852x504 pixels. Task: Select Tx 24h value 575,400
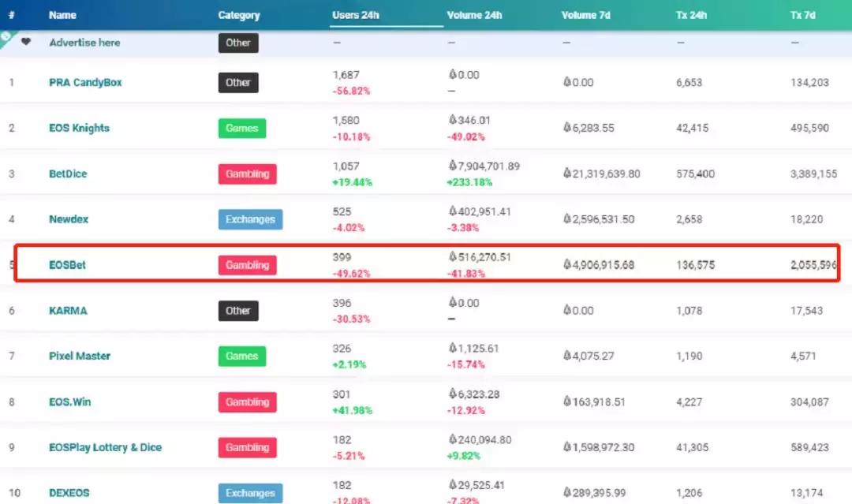pos(696,174)
